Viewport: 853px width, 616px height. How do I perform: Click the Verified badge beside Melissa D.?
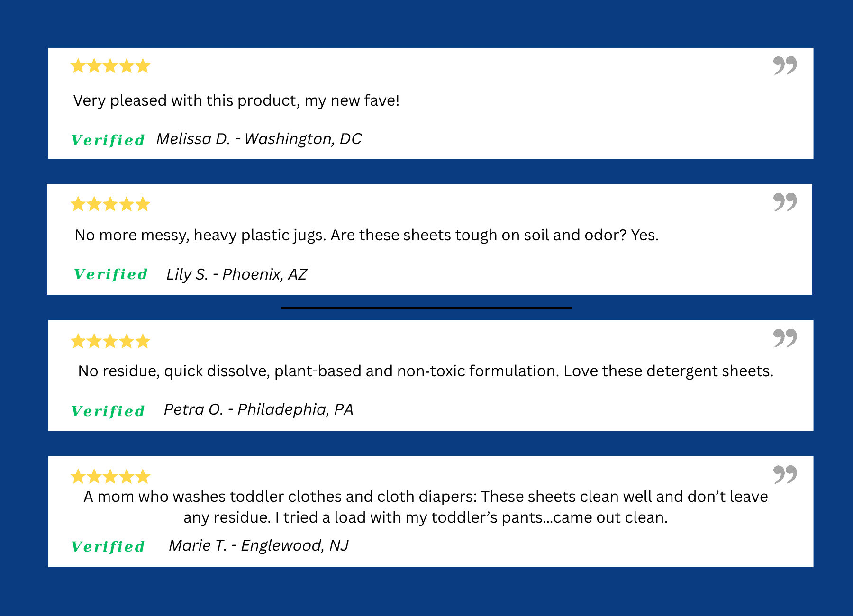coord(108,140)
